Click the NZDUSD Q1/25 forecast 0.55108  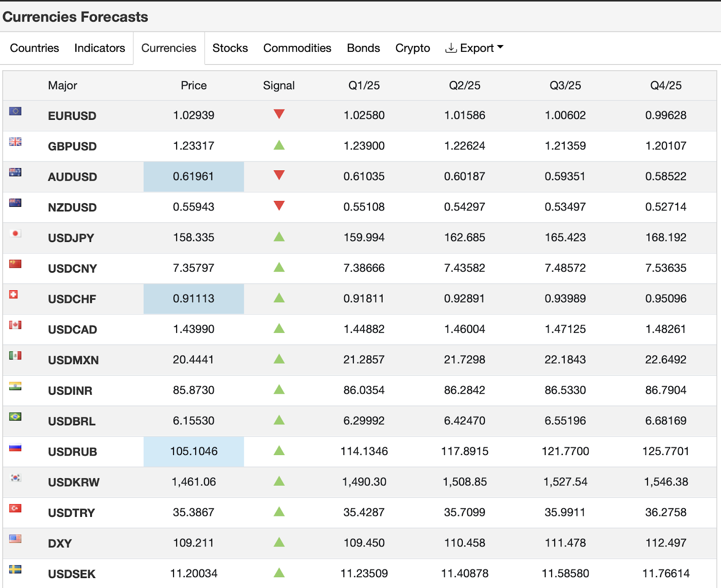pyautogui.click(x=364, y=207)
